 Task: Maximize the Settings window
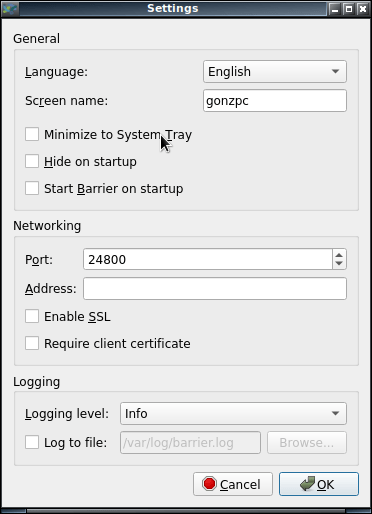349,9
